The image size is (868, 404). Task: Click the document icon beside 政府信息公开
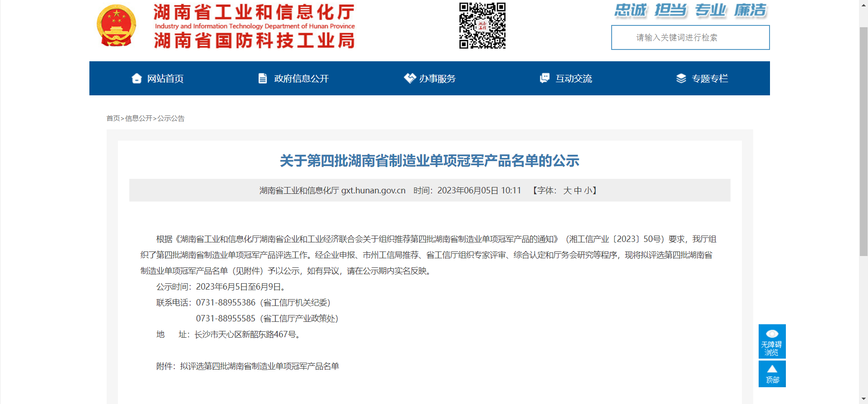(x=263, y=79)
